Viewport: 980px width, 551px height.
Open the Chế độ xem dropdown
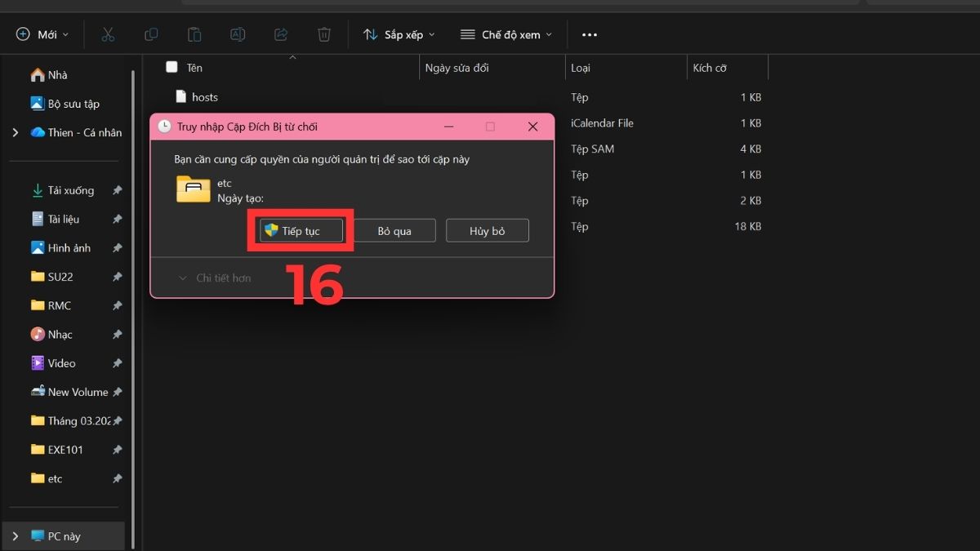(x=506, y=33)
